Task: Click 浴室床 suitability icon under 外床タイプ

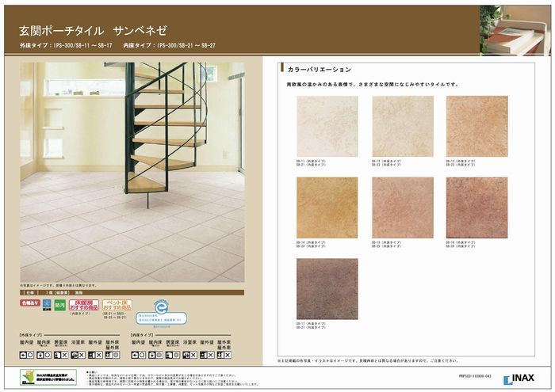Action: coord(78,355)
